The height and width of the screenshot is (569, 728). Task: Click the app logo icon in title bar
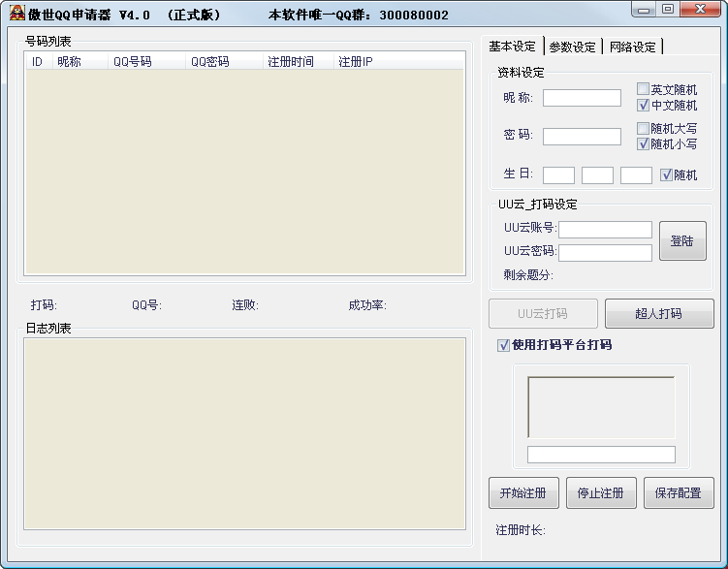tap(16, 13)
